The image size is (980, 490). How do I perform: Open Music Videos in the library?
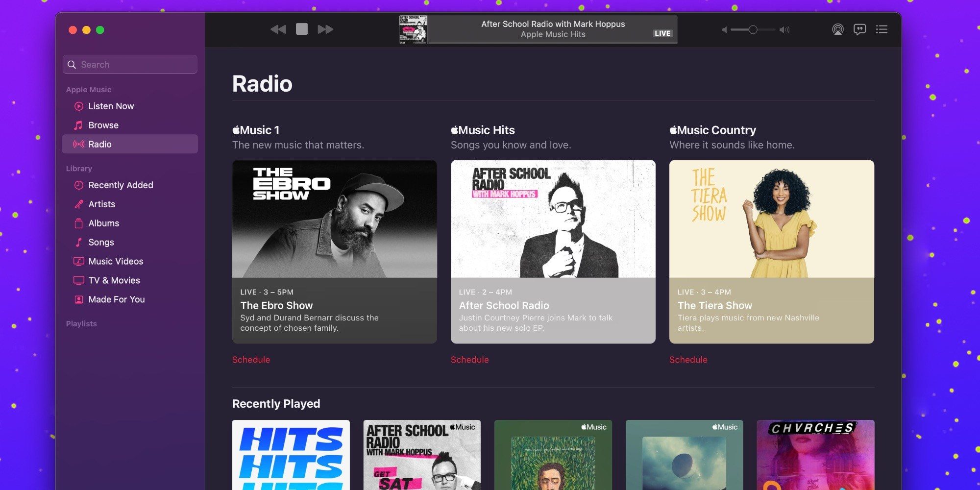(116, 262)
